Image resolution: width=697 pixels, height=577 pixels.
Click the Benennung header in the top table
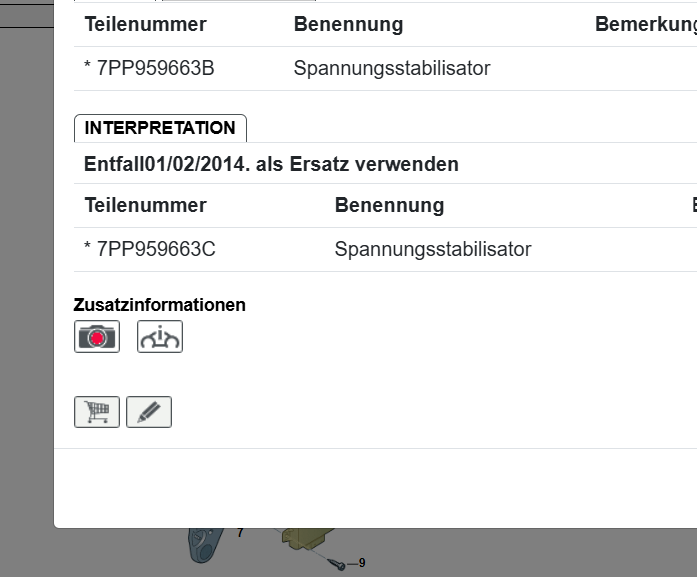348,24
